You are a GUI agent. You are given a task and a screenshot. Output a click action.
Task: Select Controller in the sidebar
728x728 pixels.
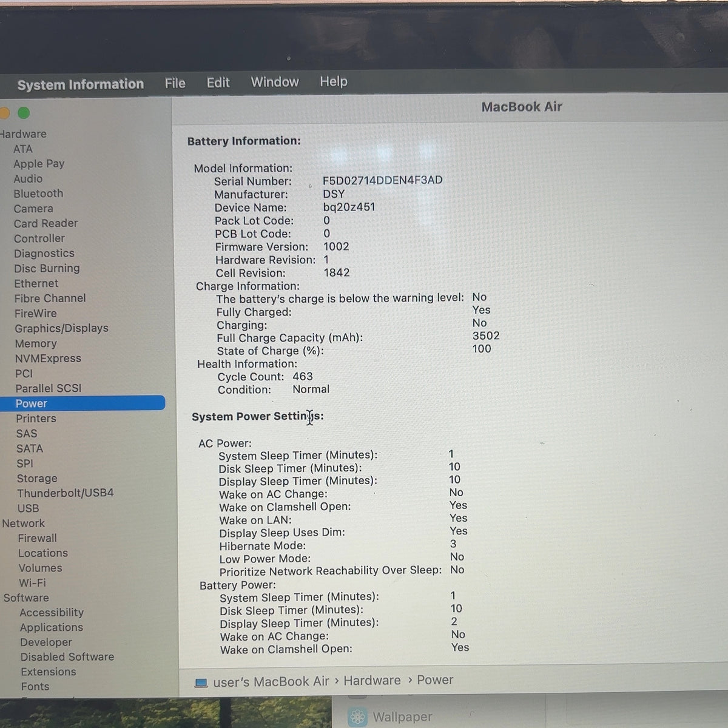pyautogui.click(x=39, y=238)
